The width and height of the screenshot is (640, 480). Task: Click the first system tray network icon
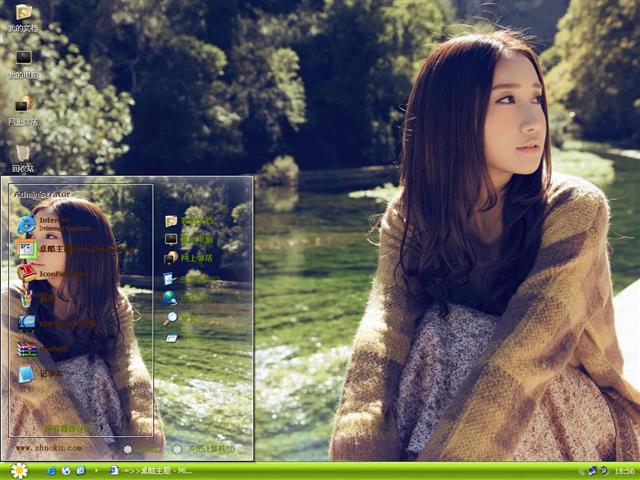click(x=593, y=471)
